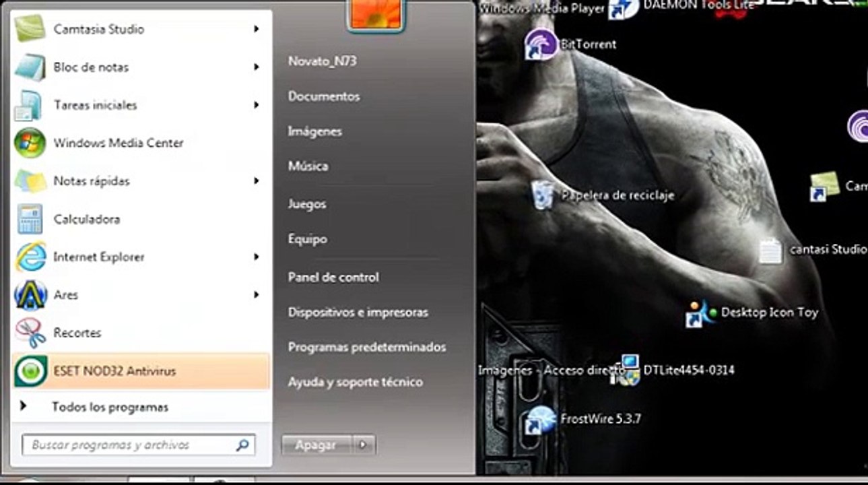
Task: Open Panel de control
Action: click(x=333, y=277)
